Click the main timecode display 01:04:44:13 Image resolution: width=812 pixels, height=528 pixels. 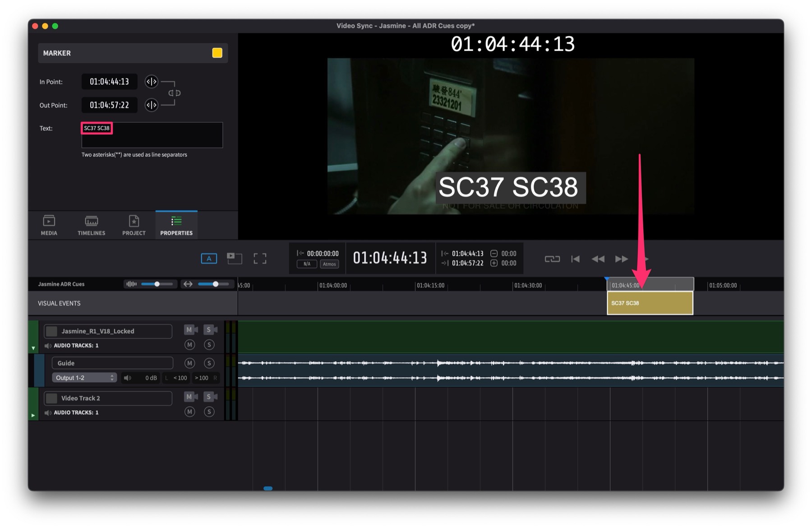[x=390, y=258]
